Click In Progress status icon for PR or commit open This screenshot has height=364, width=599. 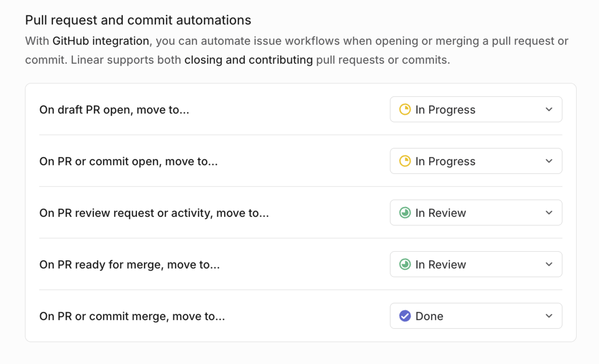click(x=405, y=161)
